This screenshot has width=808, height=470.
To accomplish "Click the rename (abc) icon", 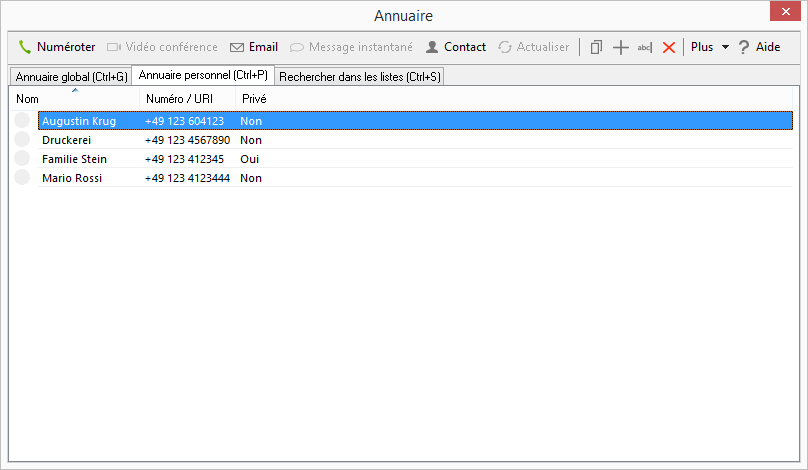I will [x=644, y=47].
